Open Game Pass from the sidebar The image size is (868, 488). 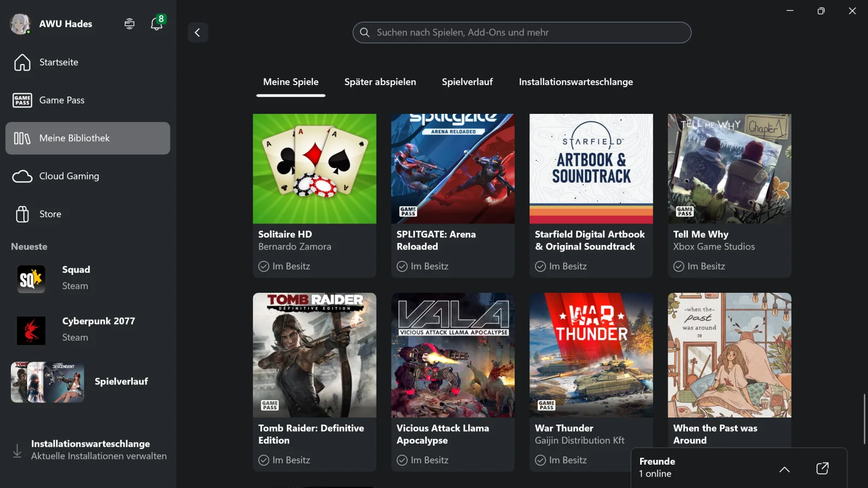[88, 100]
